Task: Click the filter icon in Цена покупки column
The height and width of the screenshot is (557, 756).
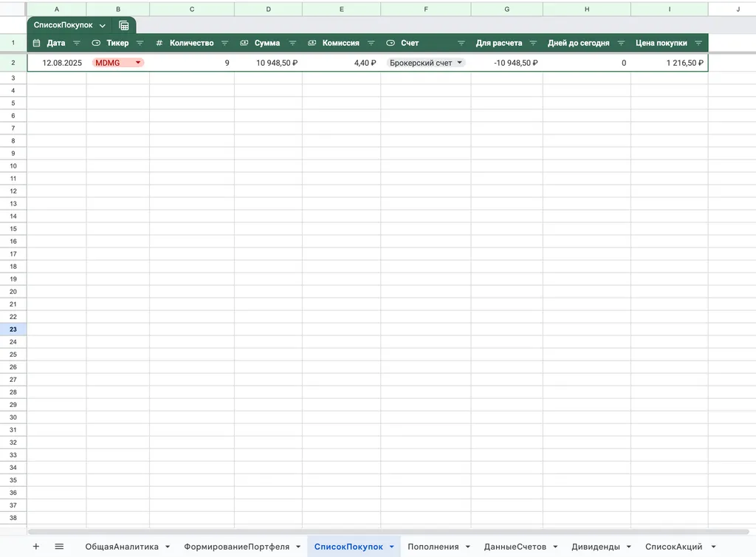Action: pos(698,43)
